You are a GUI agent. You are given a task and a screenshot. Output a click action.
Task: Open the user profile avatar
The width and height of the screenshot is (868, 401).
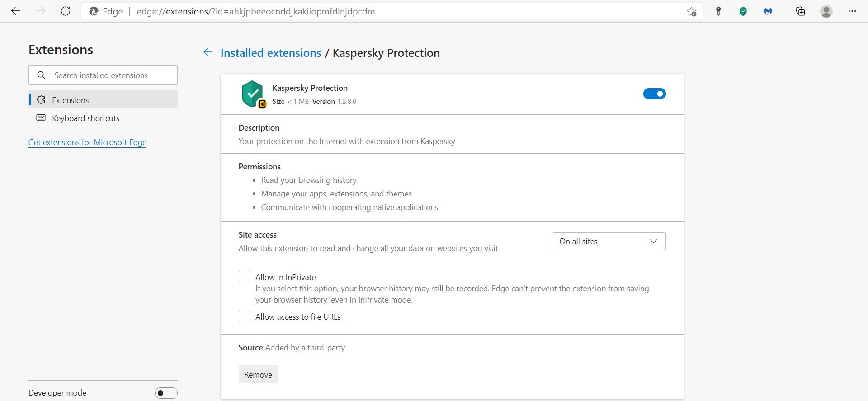(826, 12)
